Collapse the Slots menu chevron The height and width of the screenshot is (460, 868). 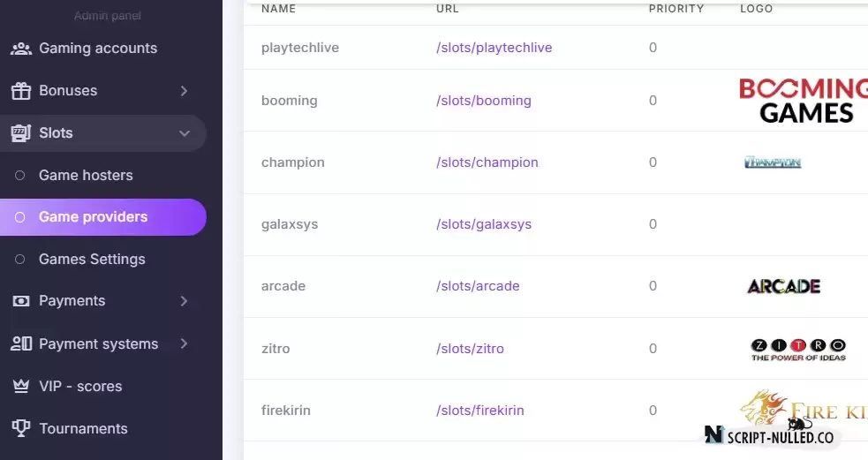pyautogui.click(x=185, y=133)
